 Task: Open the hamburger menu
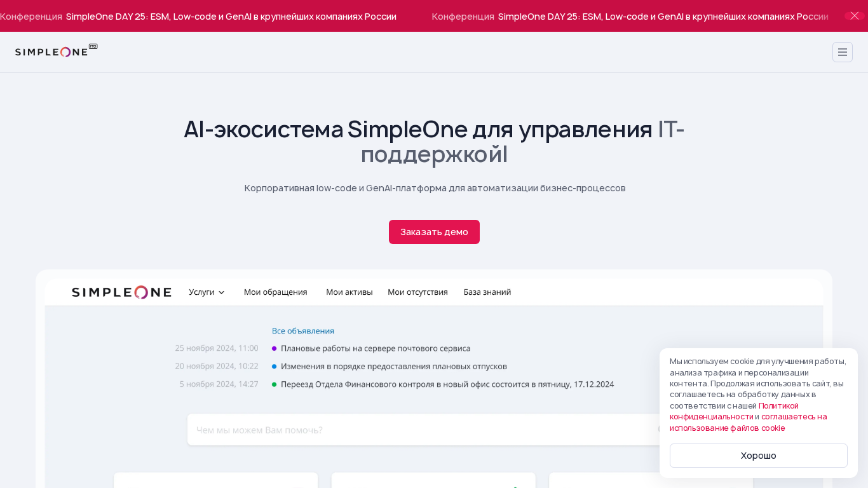843,52
